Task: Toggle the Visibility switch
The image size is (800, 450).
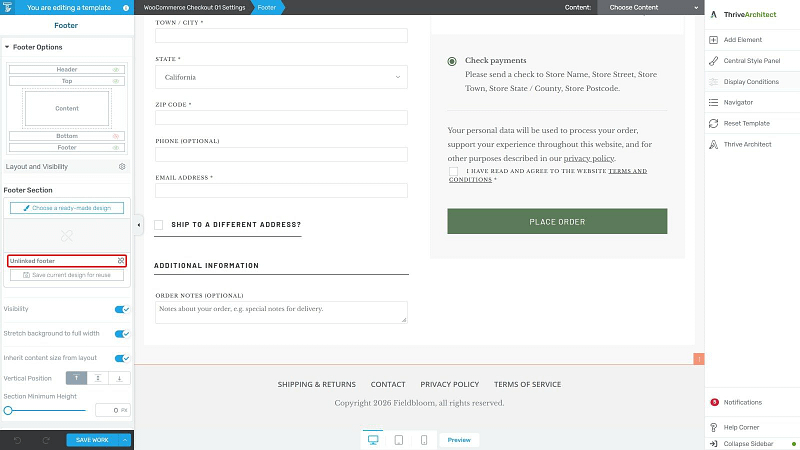Action: tap(122, 309)
